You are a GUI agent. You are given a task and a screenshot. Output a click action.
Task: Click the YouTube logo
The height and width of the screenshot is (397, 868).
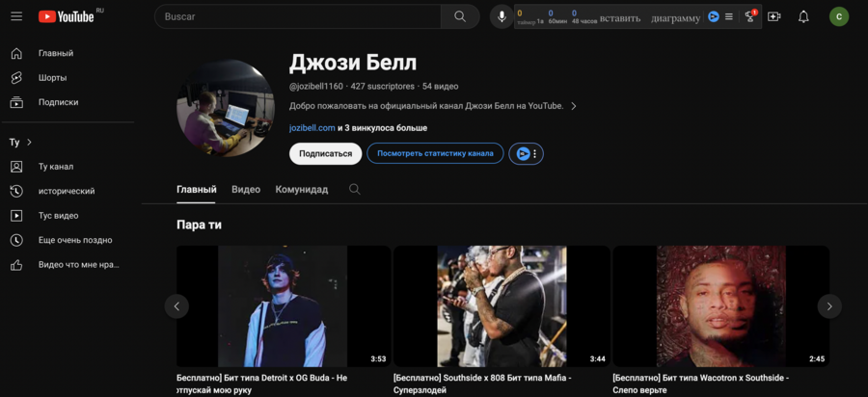tap(67, 16)
